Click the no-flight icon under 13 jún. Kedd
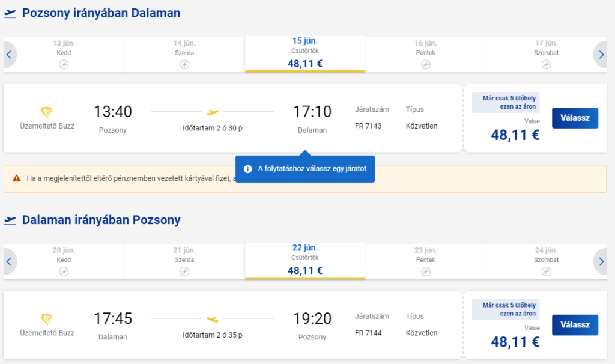 (64, 64)
